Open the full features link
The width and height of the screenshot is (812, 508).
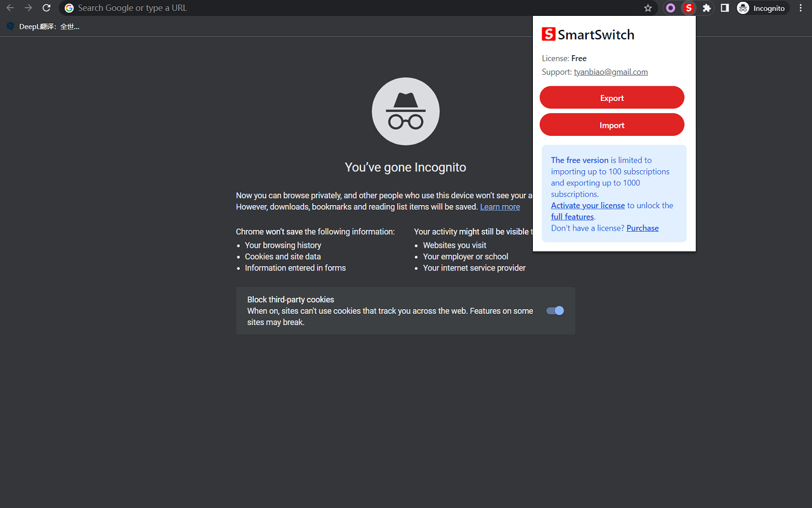click(x=572, y=217)
